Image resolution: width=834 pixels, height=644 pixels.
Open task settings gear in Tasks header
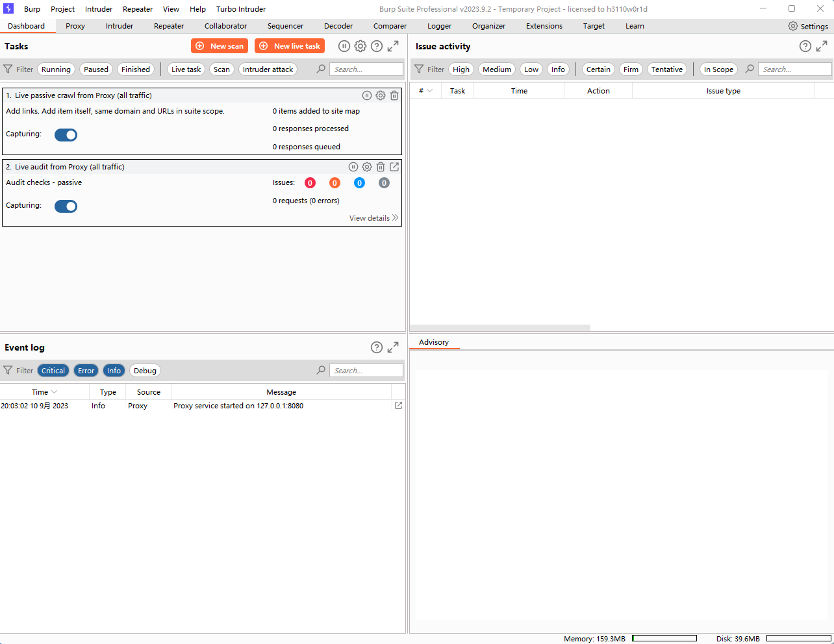360,46
